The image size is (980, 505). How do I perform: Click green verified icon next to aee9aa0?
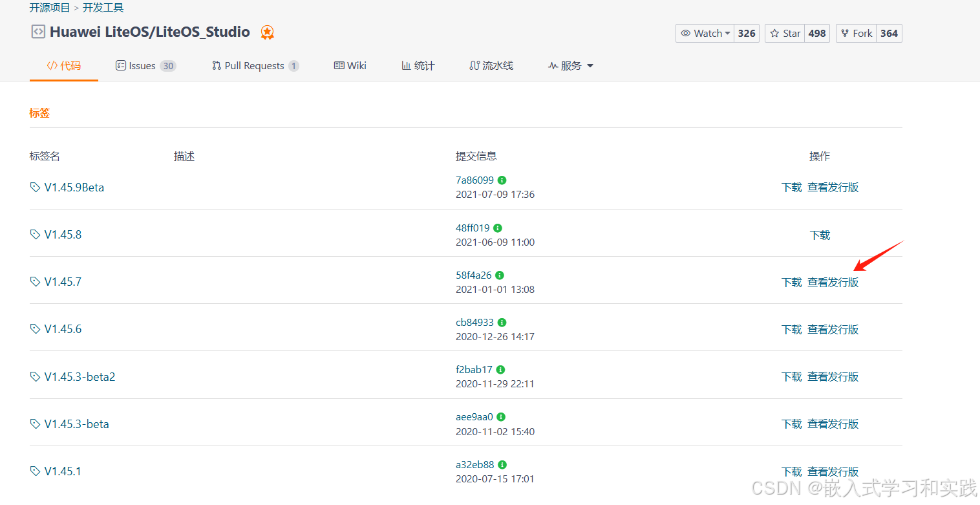pos(502,417)
